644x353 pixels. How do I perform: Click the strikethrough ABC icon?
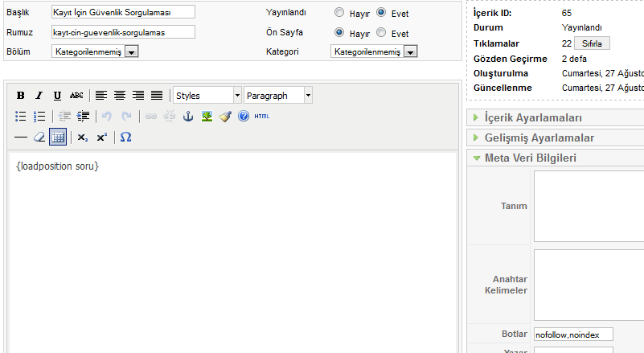(76, 96)
